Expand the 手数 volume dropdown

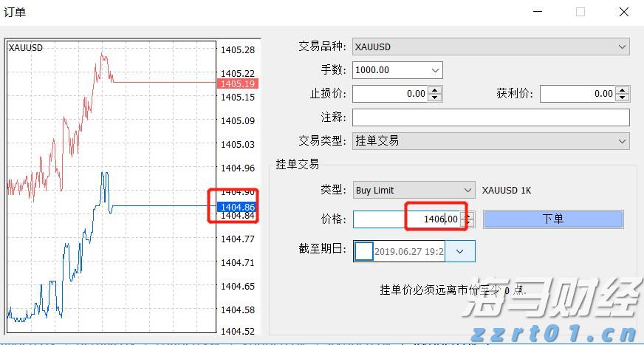tap(434, 70)
